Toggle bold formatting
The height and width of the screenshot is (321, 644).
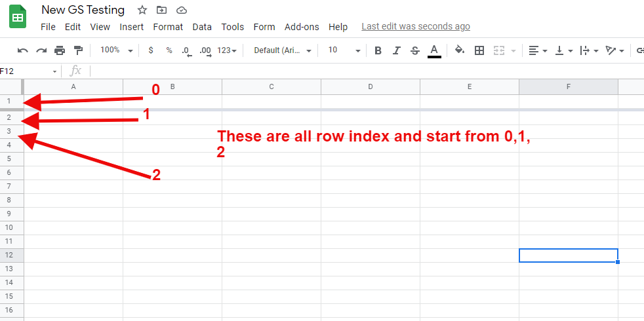[378, 50]
